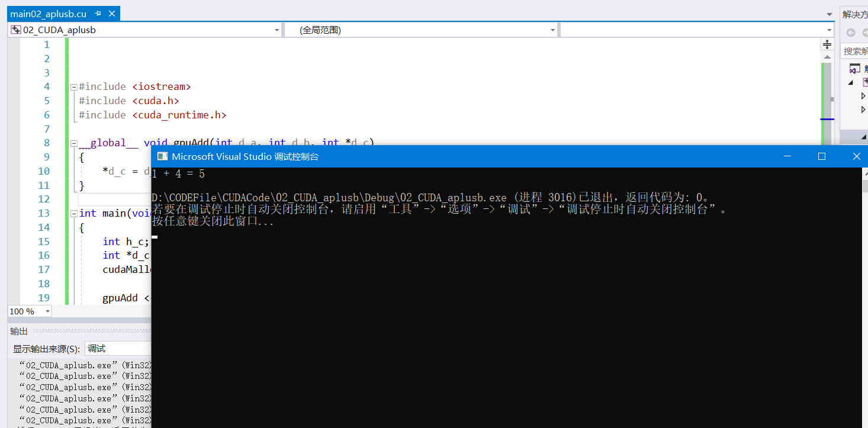Open the 100 % zoom level dropdown
The image size is (868, 428).
[x=30, y=311]
